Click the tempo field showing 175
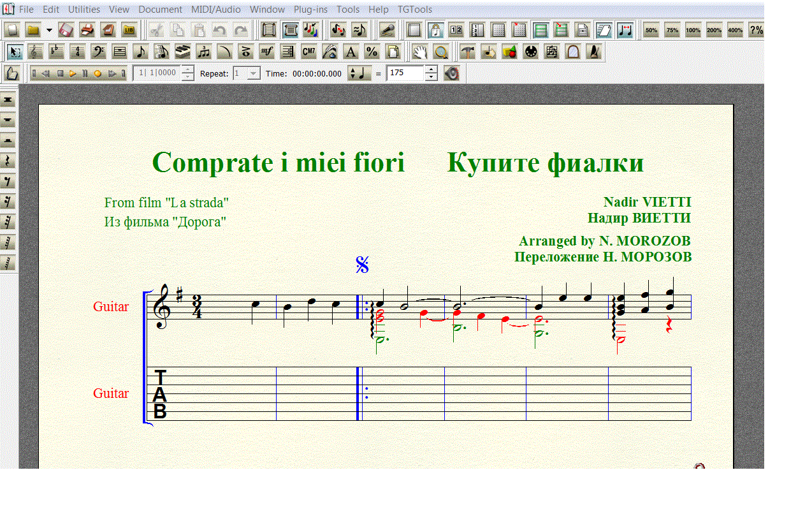812x521 pixels. [405, 73]
